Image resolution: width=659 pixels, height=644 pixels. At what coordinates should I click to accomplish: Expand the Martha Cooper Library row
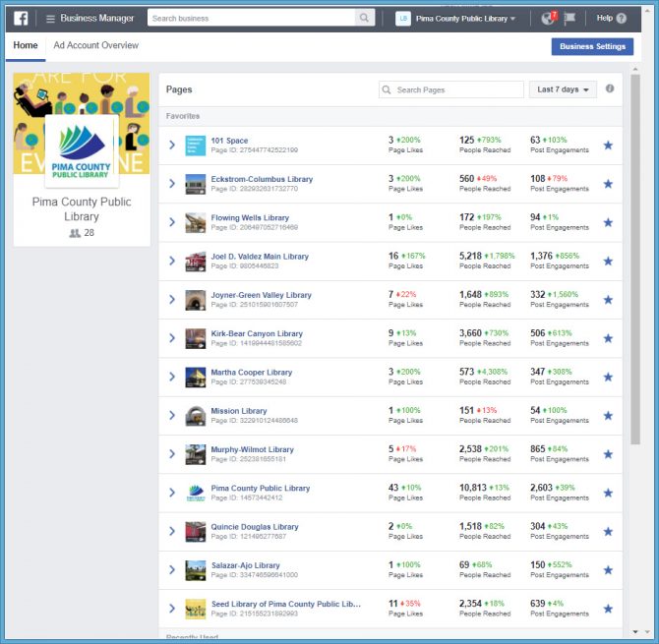pos(172,377)
